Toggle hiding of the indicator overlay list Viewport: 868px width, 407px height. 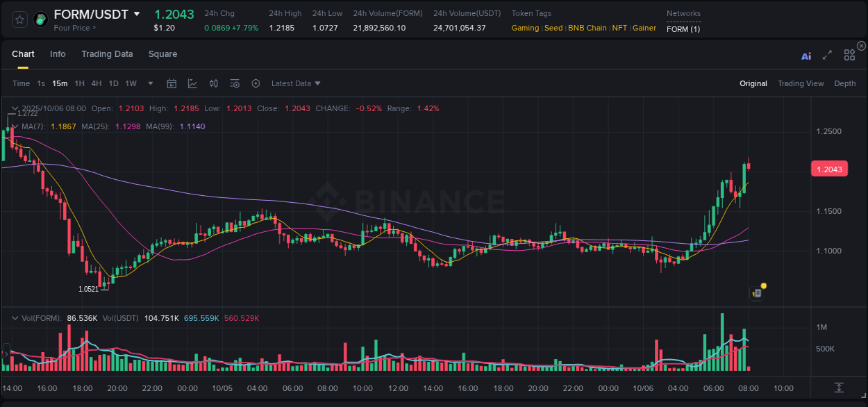tap(15, 126)
